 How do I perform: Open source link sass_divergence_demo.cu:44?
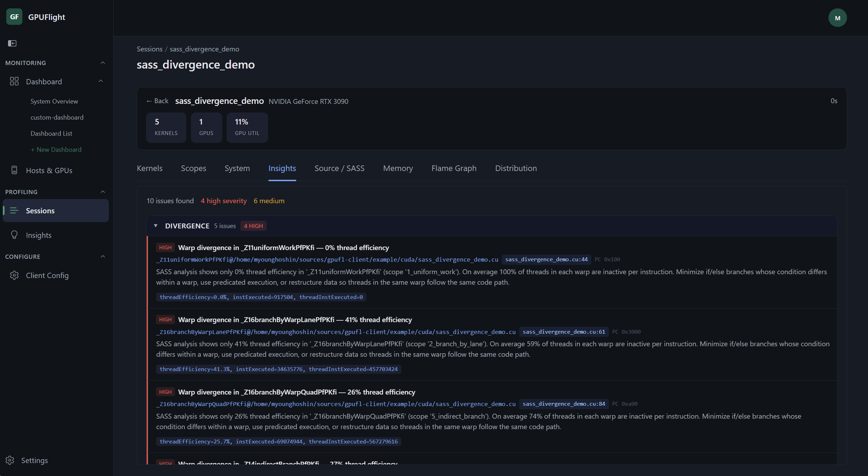coord(546,260)
